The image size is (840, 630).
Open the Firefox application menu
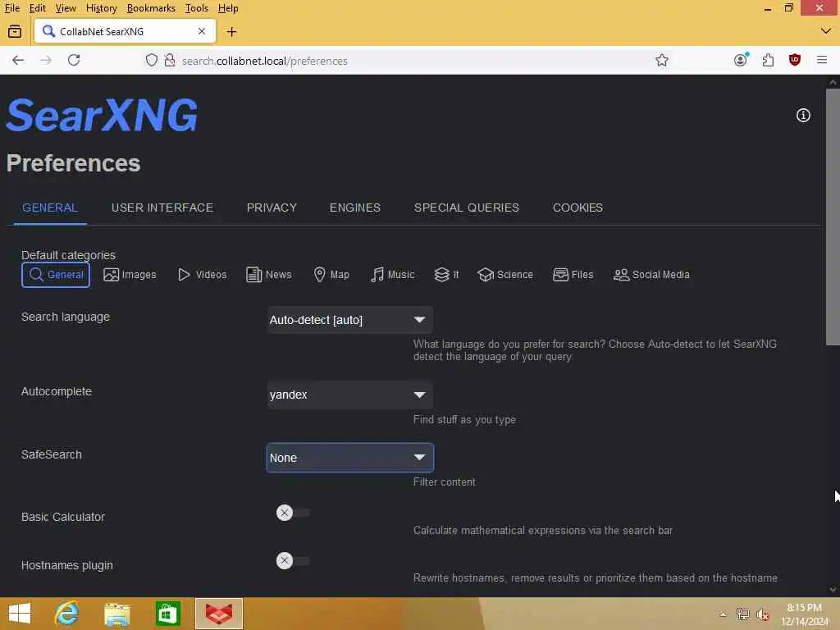(x=822, y=60)
